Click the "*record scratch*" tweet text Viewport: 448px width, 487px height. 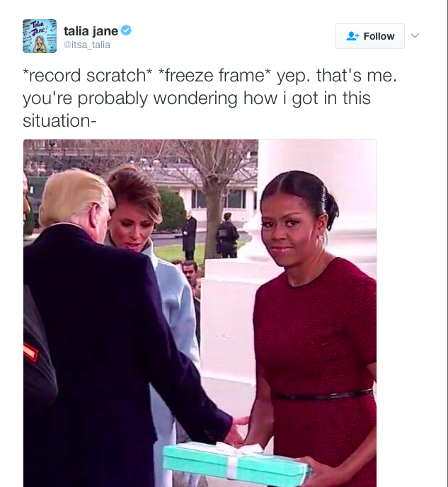point(88,76)
